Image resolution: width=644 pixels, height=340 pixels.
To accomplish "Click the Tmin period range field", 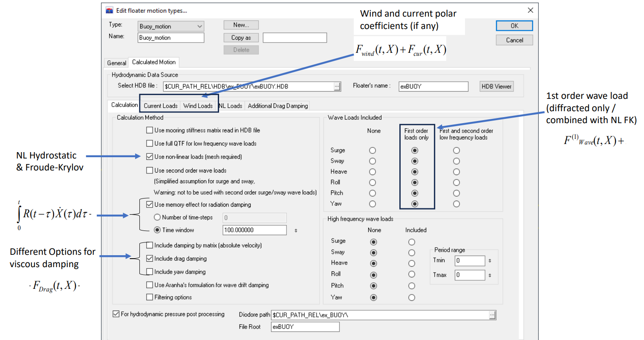I will 470,261.
